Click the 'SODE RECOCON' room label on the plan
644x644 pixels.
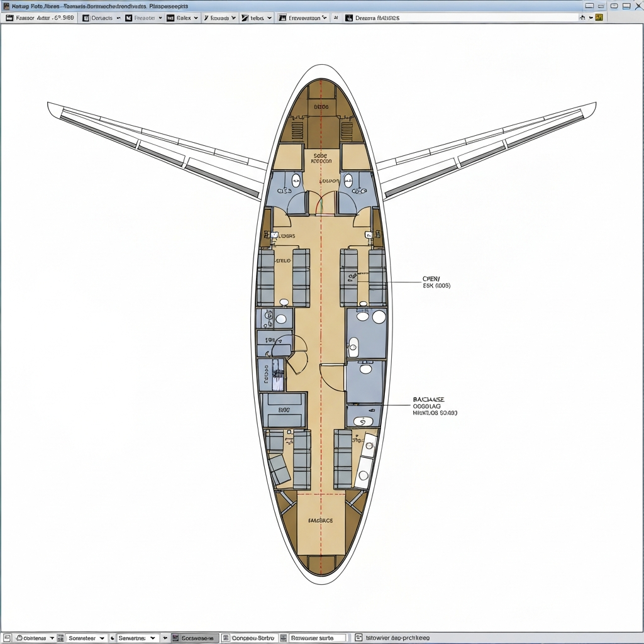pyautogui.click(x=321, y=158)
